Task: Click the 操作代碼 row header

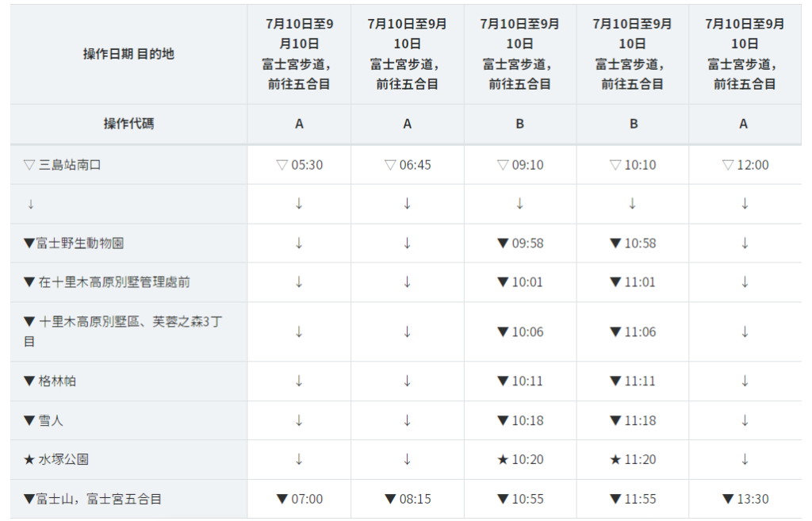Action: pos(129,124)
